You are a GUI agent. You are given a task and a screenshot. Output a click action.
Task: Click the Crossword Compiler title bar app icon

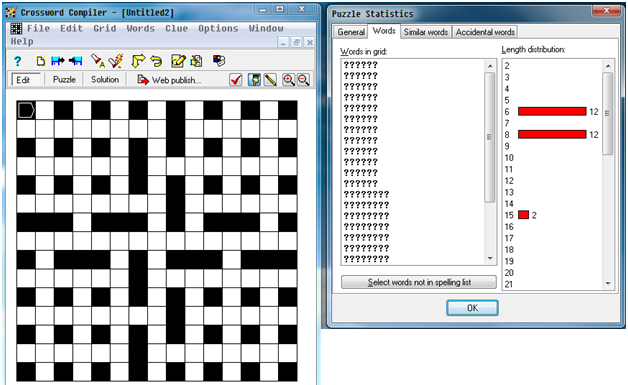click(x=11, y=12)
